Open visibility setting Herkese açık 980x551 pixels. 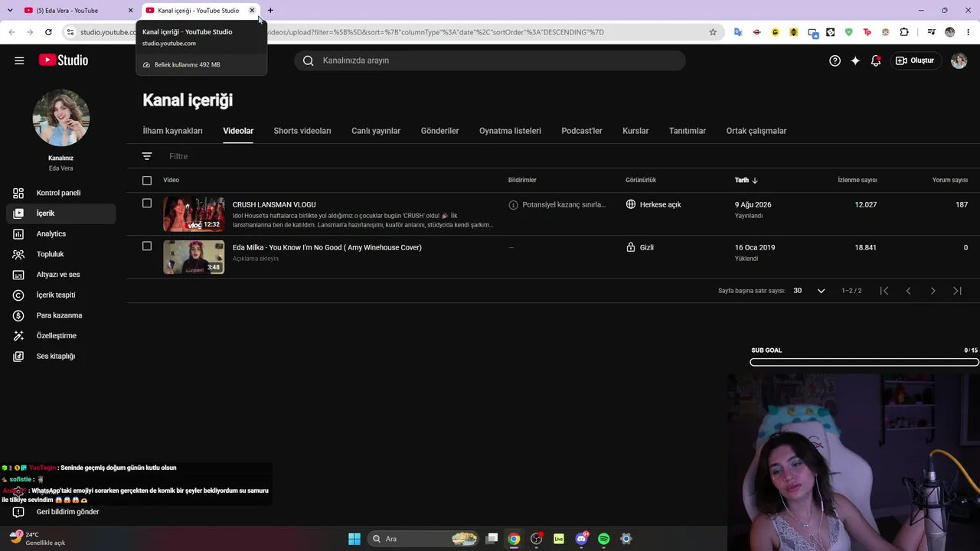coord(653,205)
